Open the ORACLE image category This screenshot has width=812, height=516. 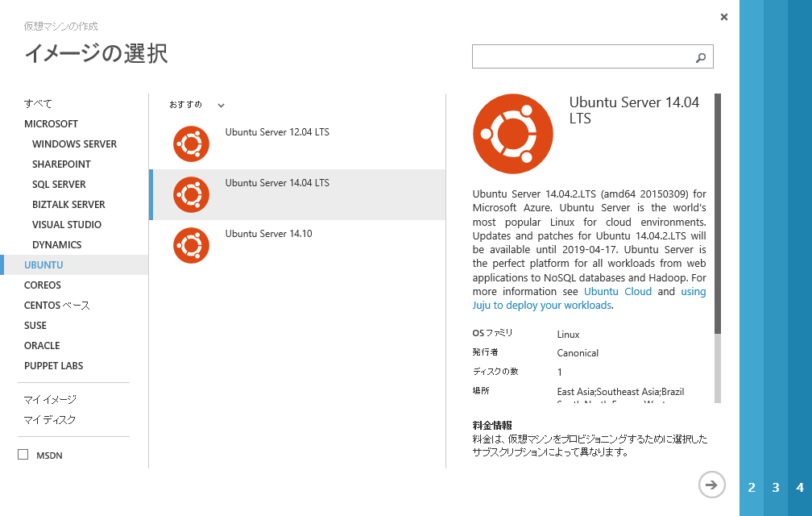(x=42, y=346)
